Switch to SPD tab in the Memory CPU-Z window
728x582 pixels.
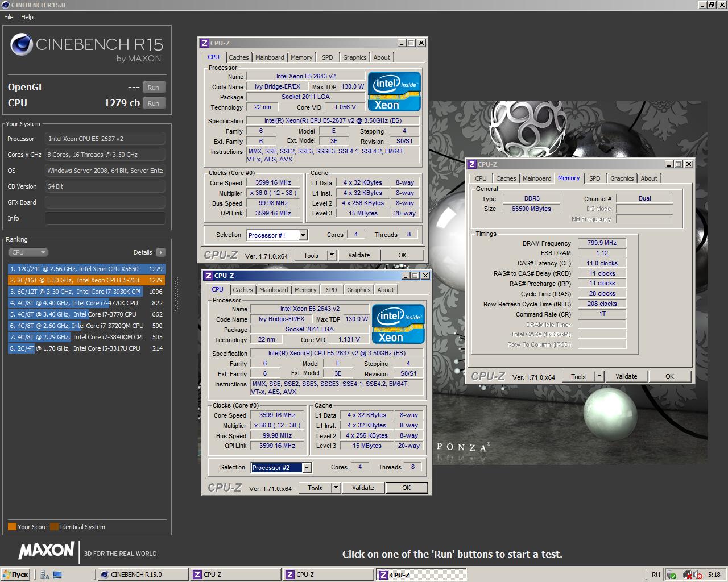coord(595,178)
